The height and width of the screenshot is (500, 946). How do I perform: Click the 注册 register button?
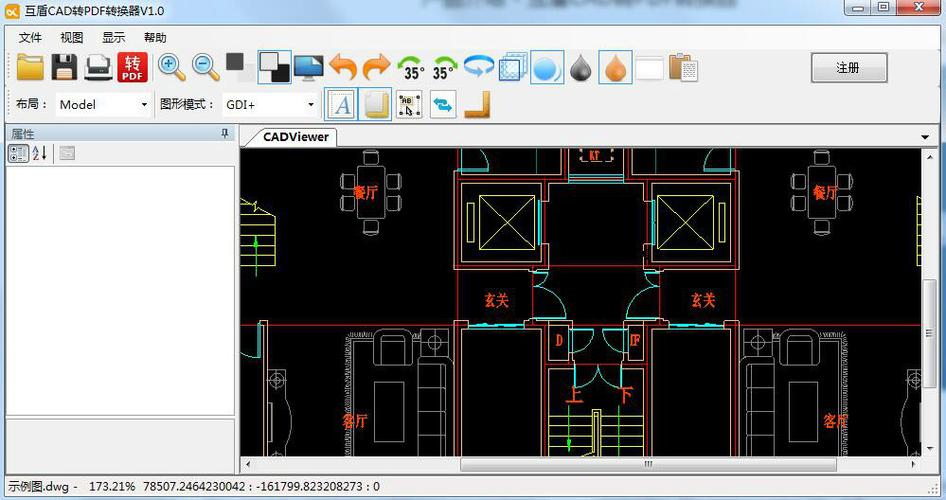tap(849, 68)
